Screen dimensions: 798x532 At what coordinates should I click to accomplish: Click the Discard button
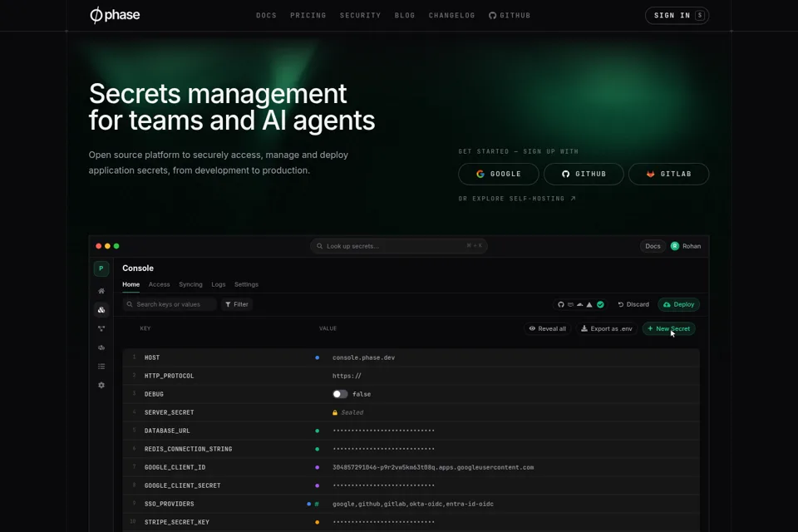[x=633, y=304]
